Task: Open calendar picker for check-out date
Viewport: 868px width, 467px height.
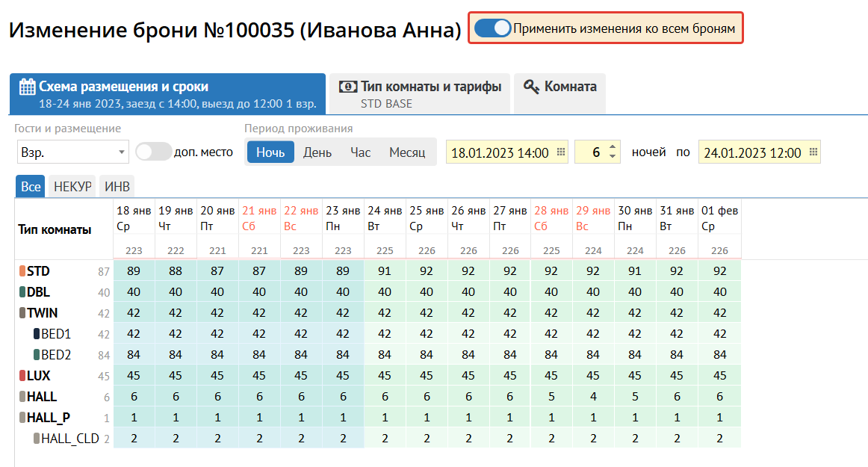Action: click(x=813, y=152)
